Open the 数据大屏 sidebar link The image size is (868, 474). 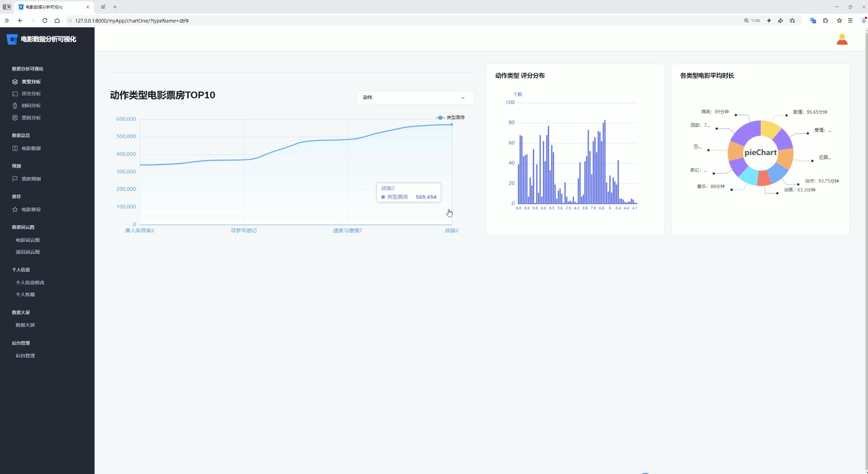25,325
